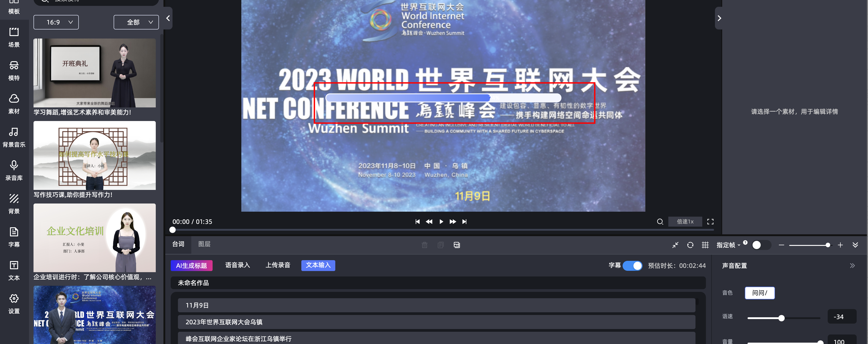
Task: Switch to the 图层 tab
Action: (204, 244)
